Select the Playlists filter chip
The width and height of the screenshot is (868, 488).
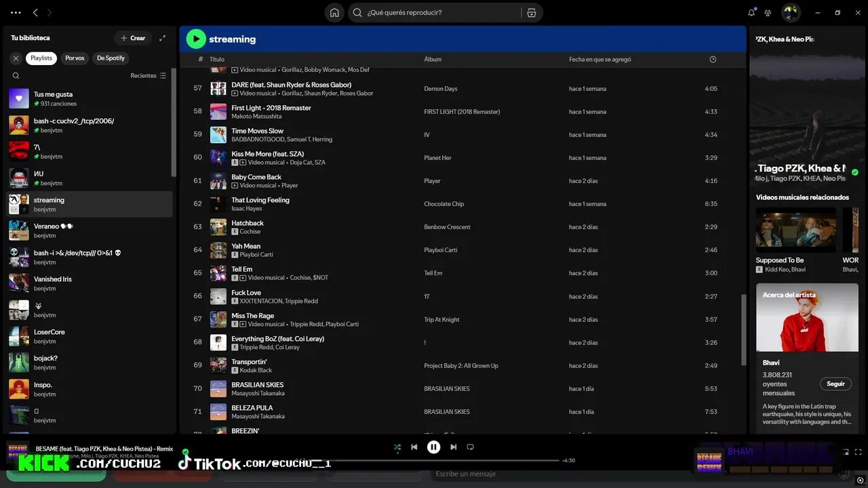pos(41,58)
